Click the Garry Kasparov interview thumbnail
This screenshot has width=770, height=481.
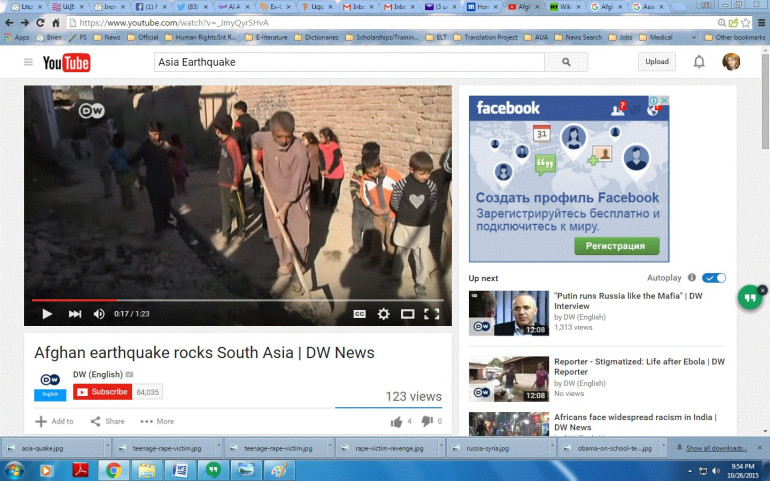tap(509, 313)
